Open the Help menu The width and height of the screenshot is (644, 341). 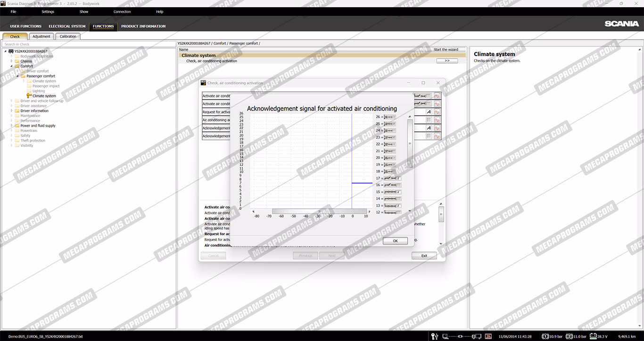[159, 12]
